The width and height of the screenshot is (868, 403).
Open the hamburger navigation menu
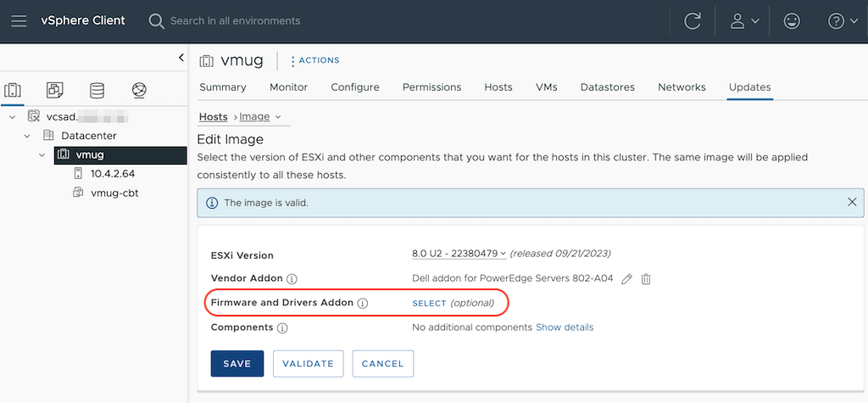coord(19,21)
